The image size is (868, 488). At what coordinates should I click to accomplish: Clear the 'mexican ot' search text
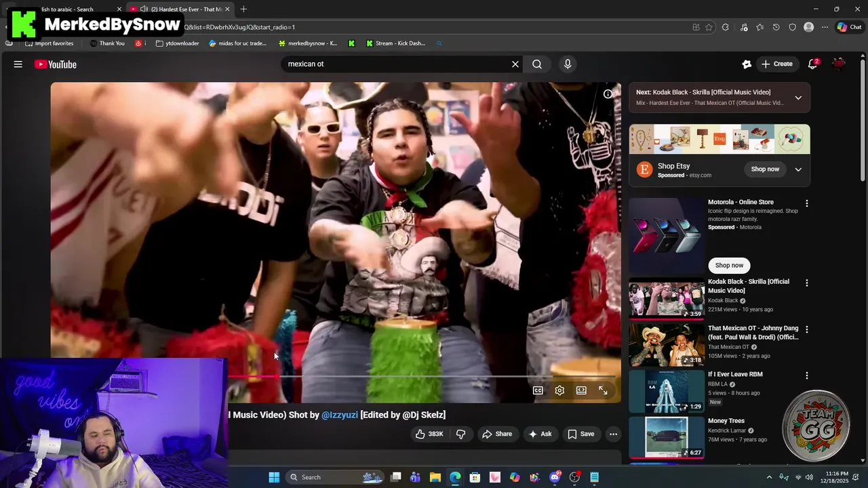click(x=515, y=64)
